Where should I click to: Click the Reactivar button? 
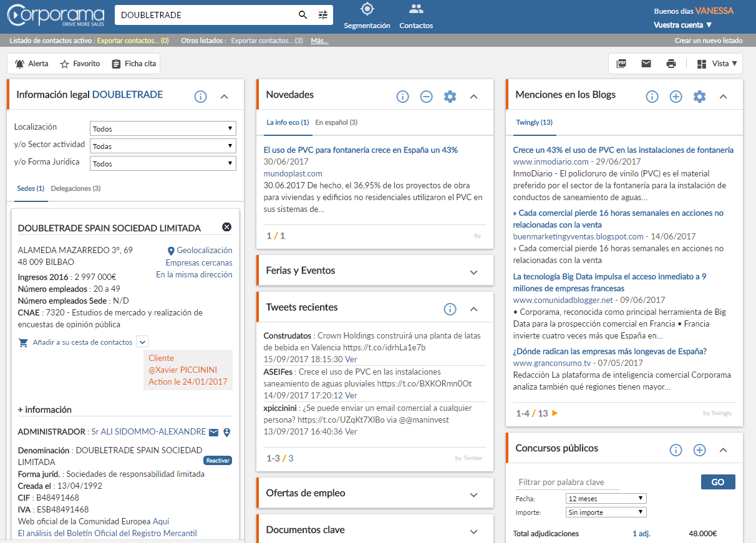click(x=218, y=461)
